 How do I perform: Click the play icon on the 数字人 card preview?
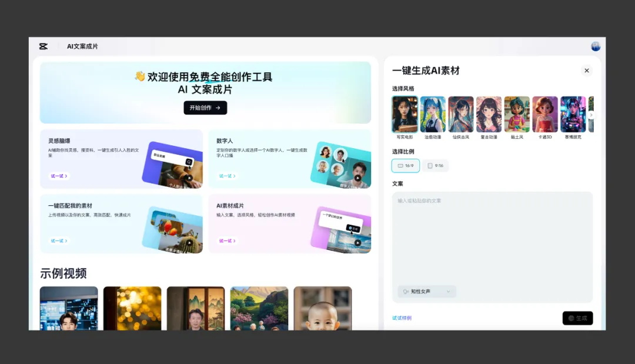coord(357,177)
